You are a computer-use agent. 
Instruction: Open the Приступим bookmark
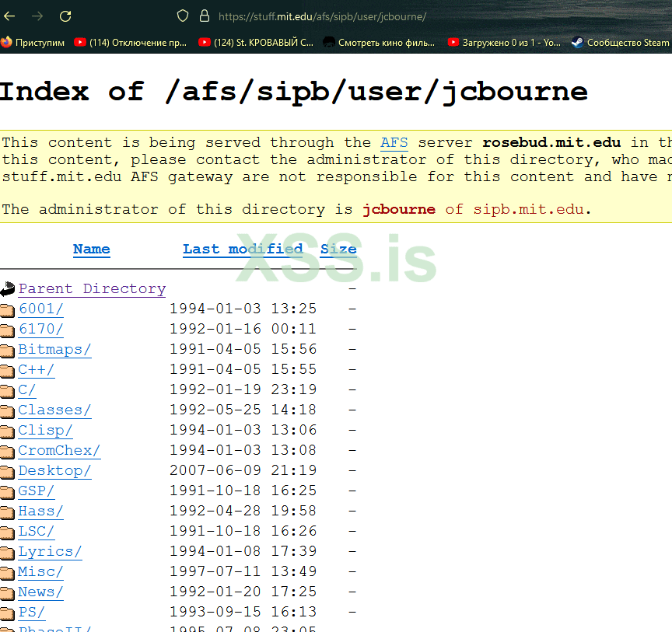pyautogui.click(x=33, y=43)
